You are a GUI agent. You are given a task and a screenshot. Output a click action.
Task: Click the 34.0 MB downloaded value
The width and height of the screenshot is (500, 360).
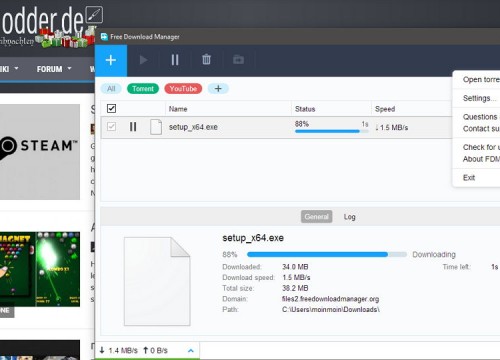[x=295, y=267]
